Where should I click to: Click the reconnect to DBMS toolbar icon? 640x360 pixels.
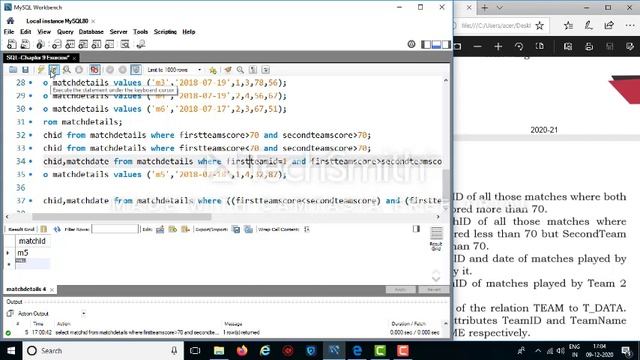[141, 44]
